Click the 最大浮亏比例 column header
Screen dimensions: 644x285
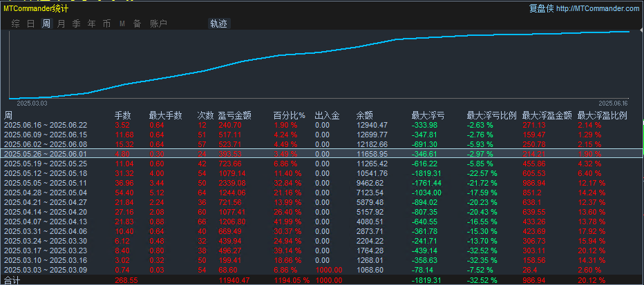click(491, 116)
